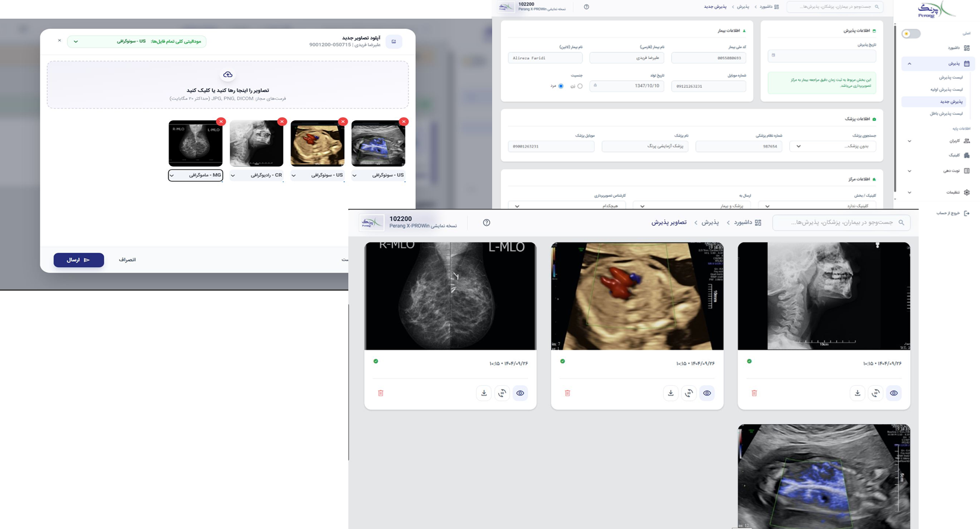The height and width of the screenshot is (529, 980).
Task: Delete the fetal heart ultrasound card
Action: point(567,393)
